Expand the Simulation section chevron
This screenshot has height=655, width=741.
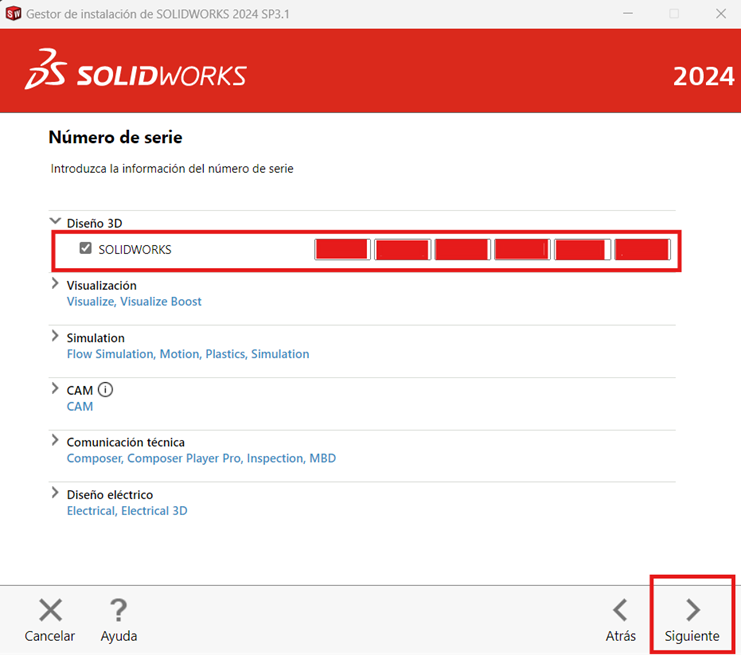55,336
